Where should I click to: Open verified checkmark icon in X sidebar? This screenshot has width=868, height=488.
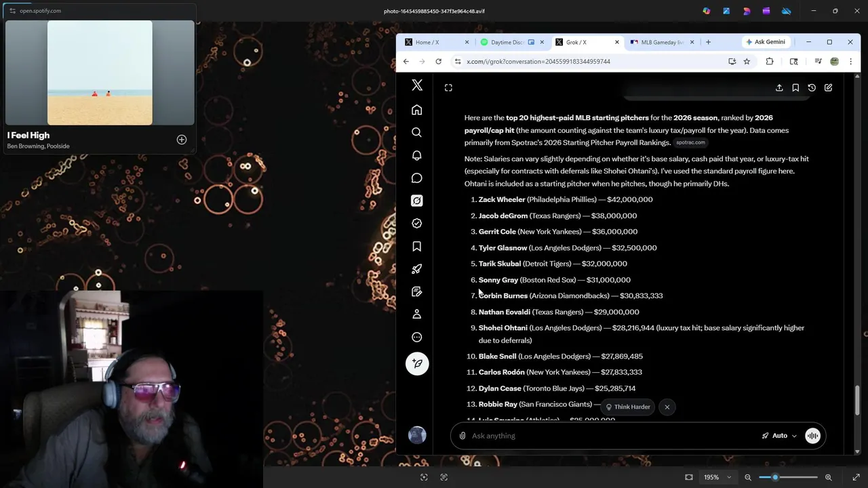click(x=417, y=223)
